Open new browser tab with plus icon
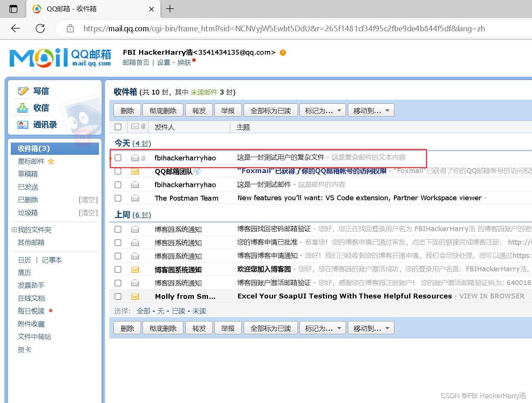 pyautogui.click(x=170, y=9)
